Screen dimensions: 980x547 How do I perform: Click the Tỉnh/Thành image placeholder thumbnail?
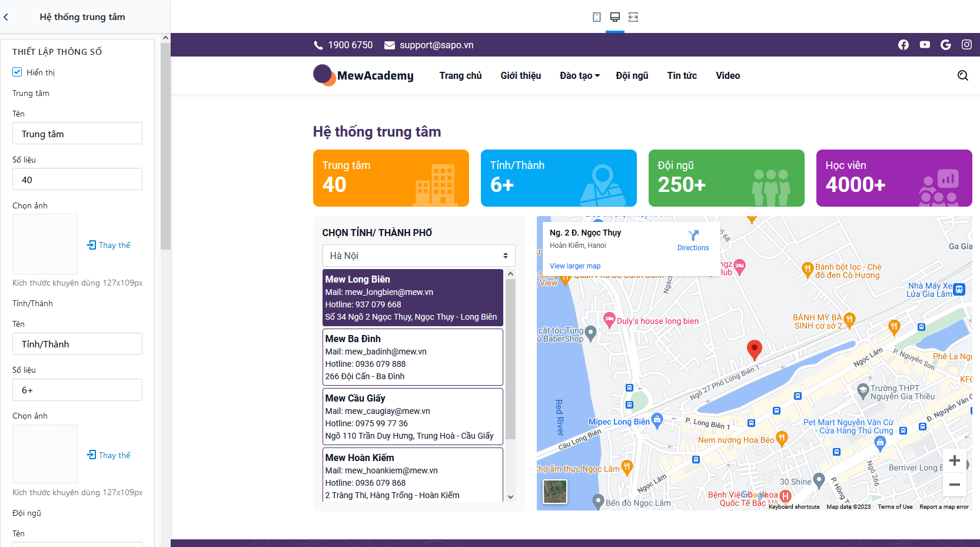click(45, 454)
